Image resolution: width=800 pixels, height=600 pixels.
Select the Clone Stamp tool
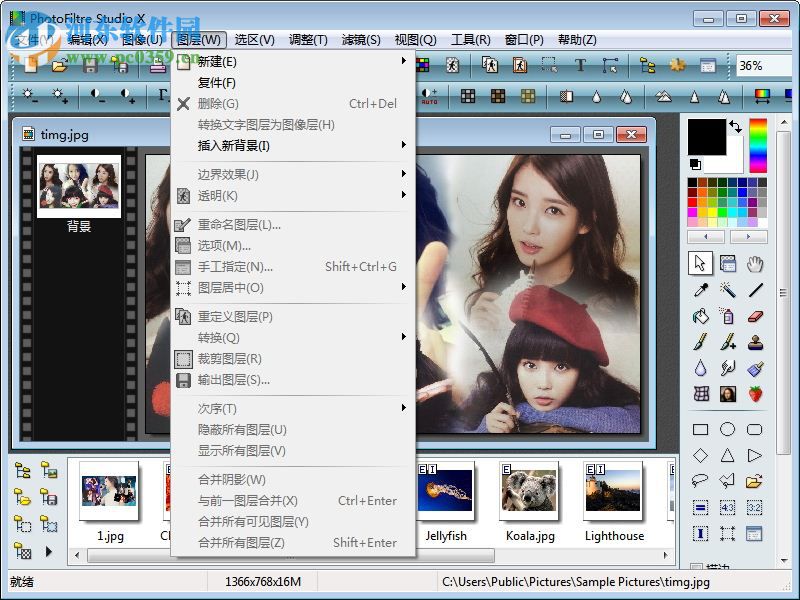(x=755, y=343)
